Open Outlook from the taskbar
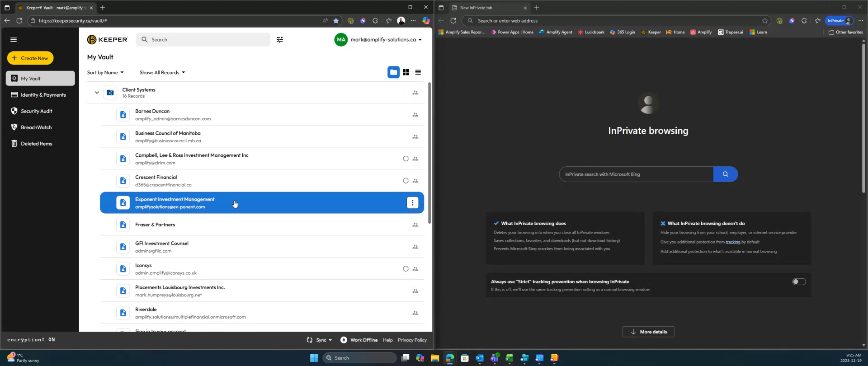 [480, 358]
